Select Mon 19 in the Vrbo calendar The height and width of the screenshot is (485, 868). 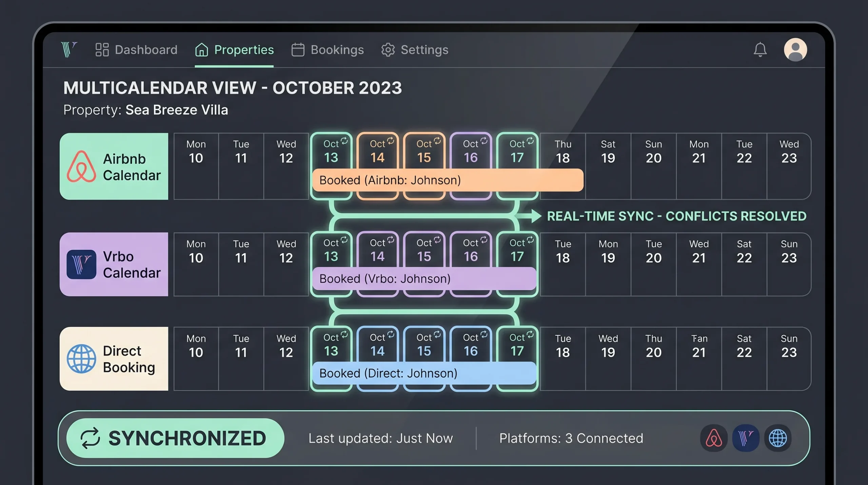(608, 264)
